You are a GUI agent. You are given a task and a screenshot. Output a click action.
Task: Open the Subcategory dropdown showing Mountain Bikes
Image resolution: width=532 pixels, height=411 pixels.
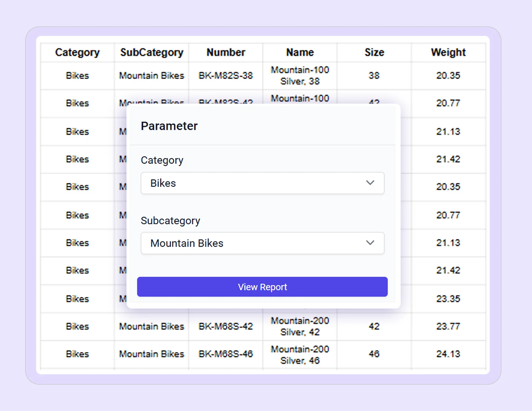[262, 243]
